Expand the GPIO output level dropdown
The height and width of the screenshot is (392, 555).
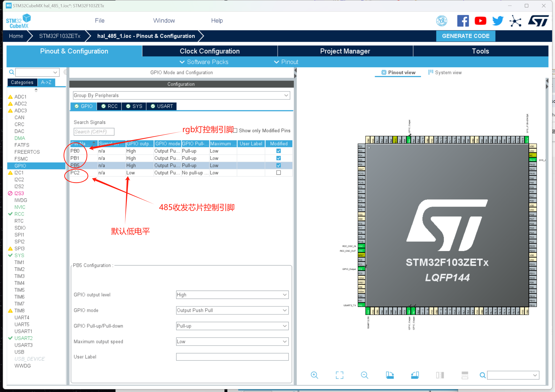click(232, 295)
